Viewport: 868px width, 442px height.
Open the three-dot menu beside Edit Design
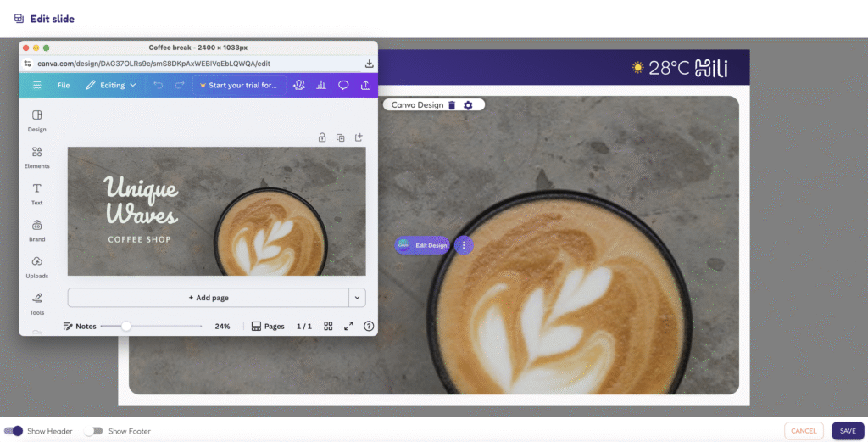pos(463,245)
